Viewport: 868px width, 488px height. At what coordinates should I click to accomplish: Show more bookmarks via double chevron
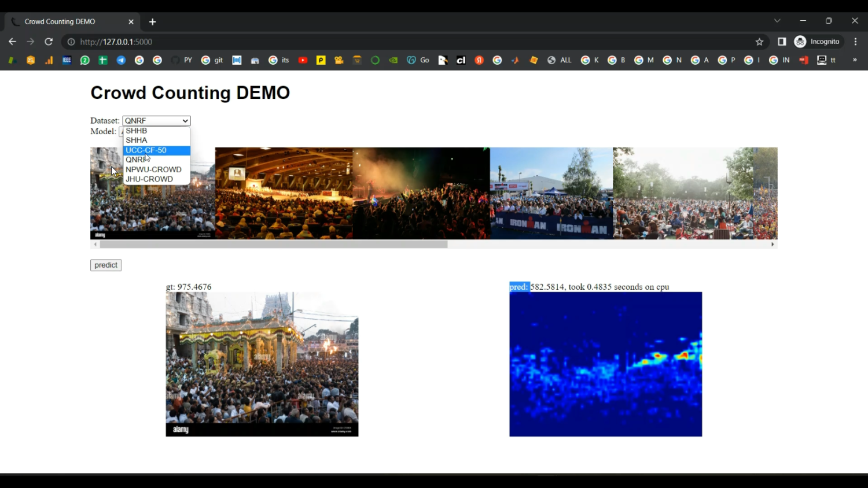[855, 60]
